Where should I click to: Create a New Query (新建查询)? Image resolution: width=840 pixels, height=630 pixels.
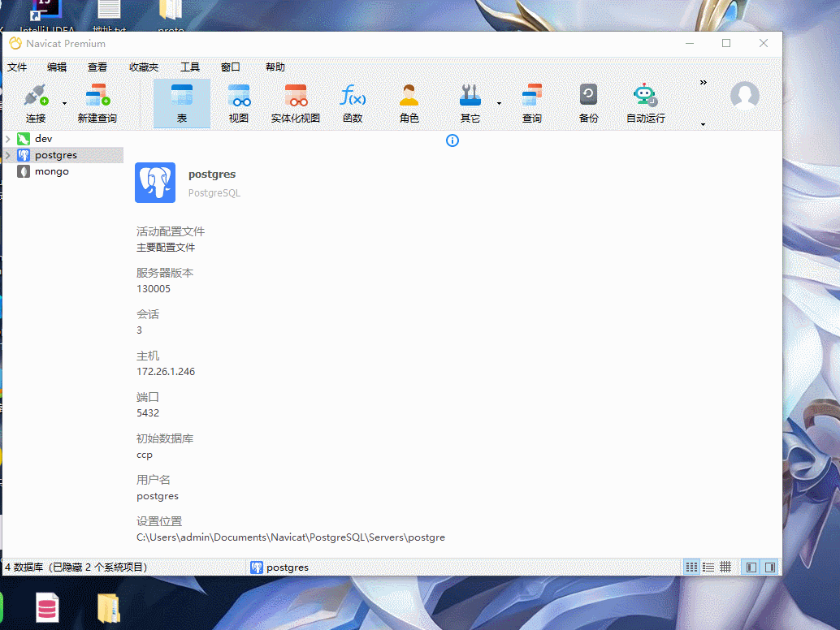(97, 103)
